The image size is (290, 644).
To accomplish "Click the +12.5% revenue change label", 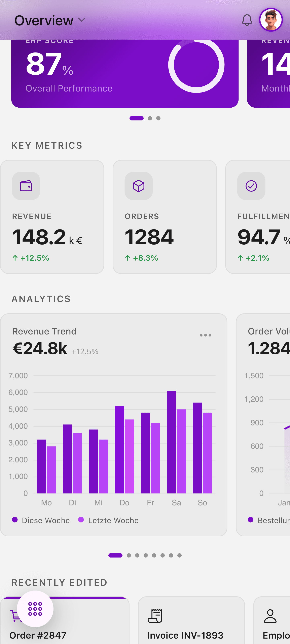I will point(31,258).
